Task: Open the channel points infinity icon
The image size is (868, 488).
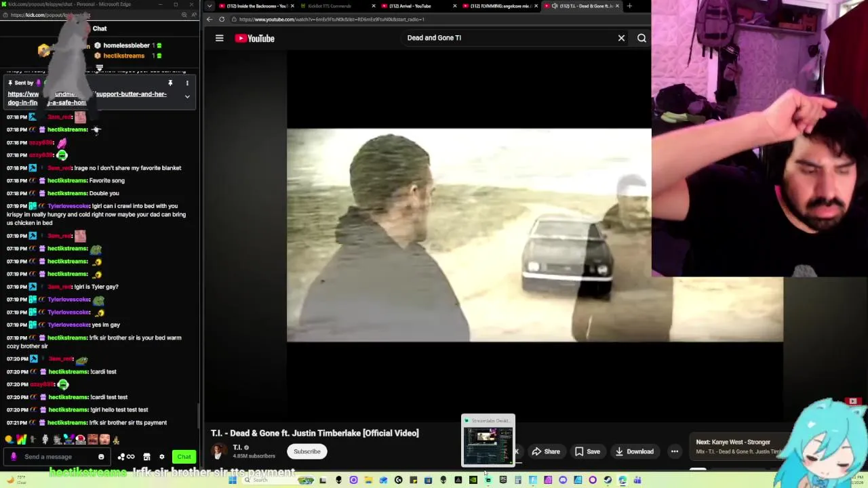Action: pos(125,457)
